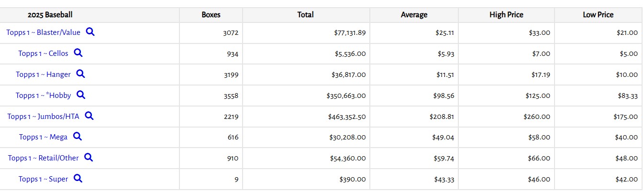
Task: Click the Topps 1 ~ Super link
Action: [43, 179]
